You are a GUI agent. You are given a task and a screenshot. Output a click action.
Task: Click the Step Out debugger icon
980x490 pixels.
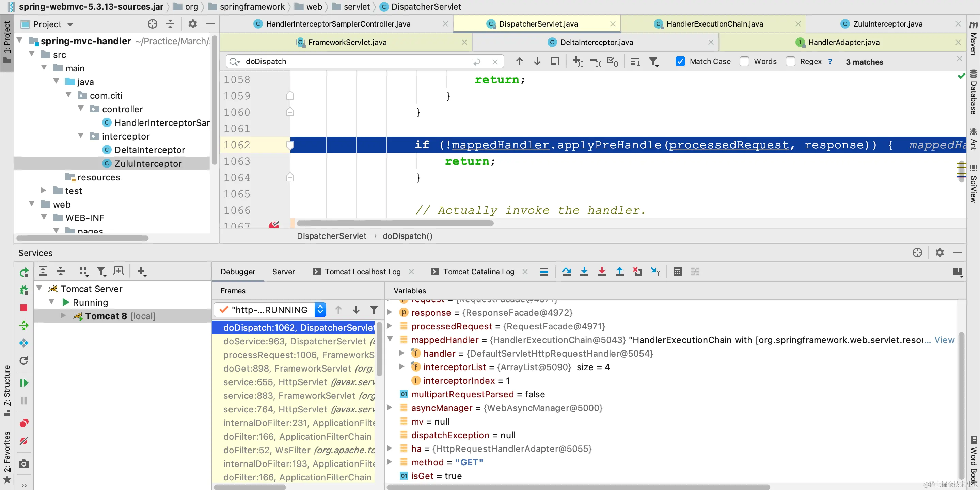[619, 272]
